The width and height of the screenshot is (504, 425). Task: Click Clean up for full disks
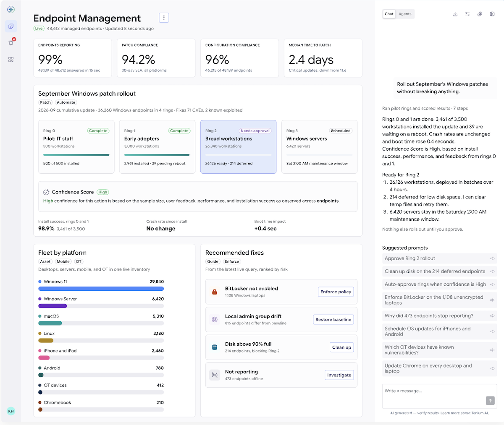[x=341, y=347]
